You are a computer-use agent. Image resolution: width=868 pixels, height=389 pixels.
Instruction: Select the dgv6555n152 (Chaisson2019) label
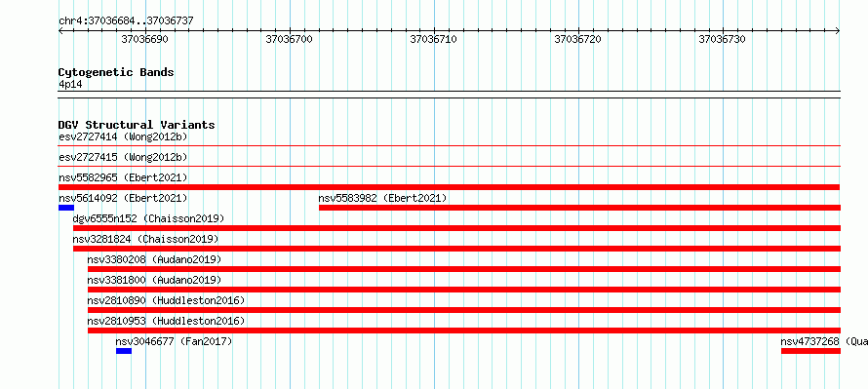click(148, 218)
